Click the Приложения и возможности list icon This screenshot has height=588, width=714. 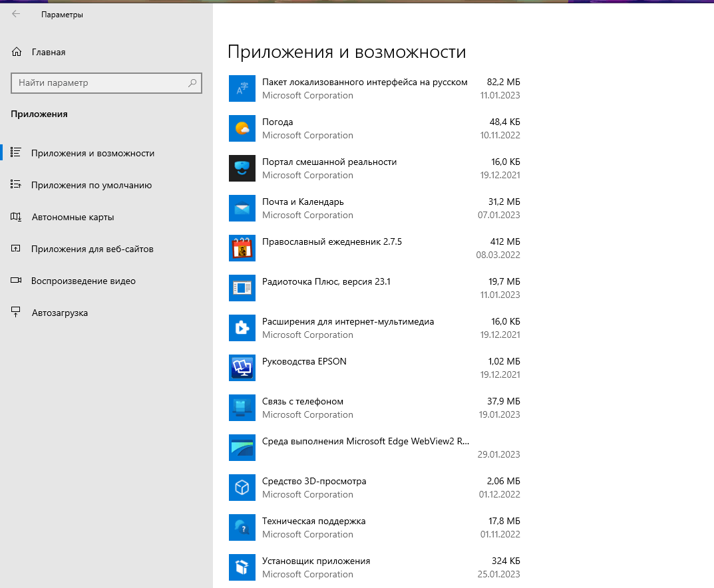16,152
